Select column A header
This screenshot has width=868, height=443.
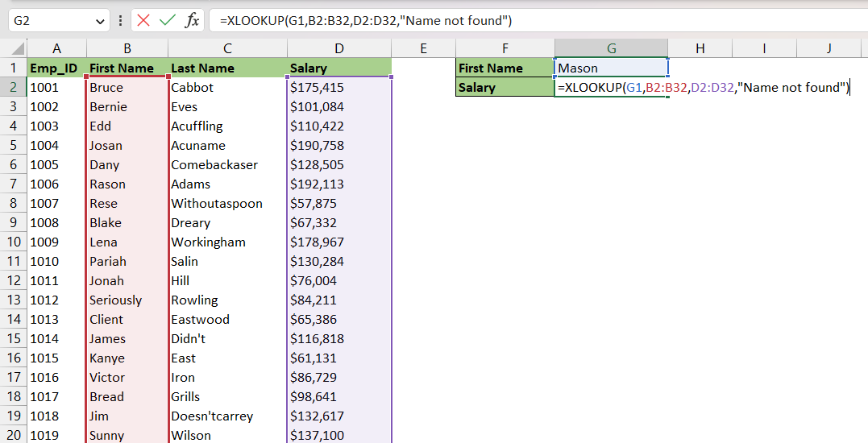click(x=56, y=48)
